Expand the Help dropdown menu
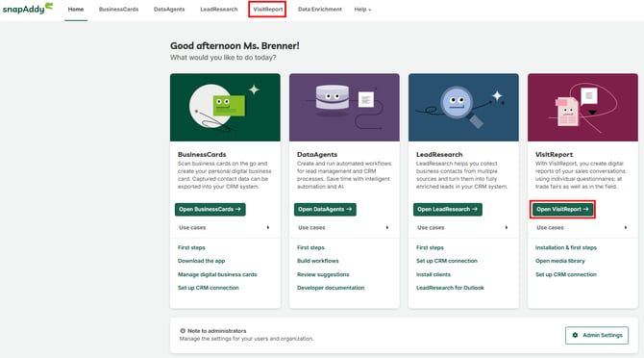 pyautogui.click(x=362, y=9)
